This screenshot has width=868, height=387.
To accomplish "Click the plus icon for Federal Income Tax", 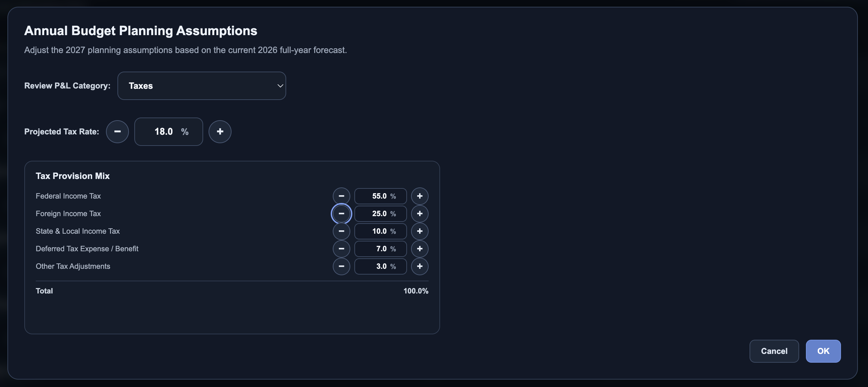I will [420, 196].
